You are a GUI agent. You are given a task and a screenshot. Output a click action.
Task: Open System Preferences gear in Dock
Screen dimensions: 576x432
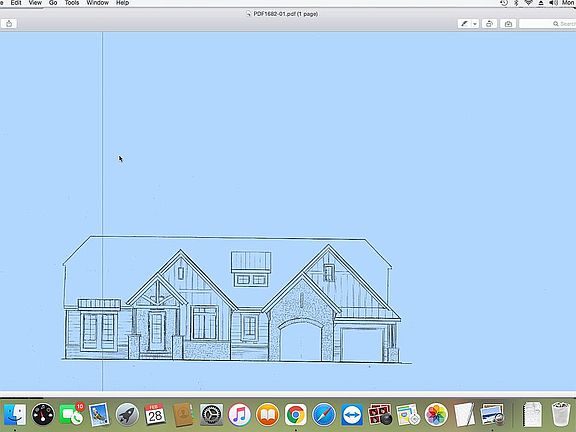point(211,414)
